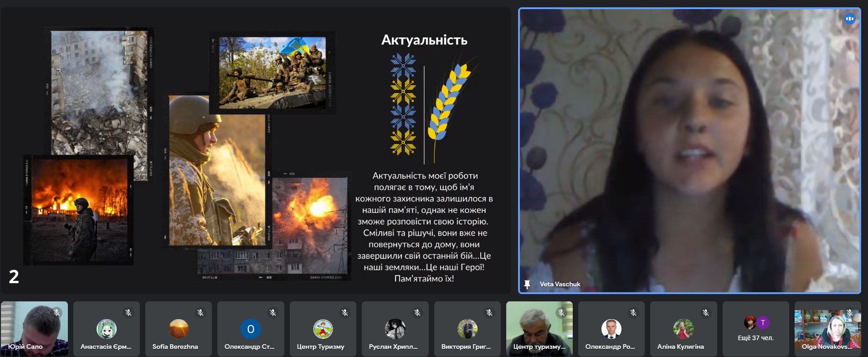This screenshot has width=868, height=357.
Task: Click muted mic icon on Руслан Хрипл tile
Action: click(417, 313)
